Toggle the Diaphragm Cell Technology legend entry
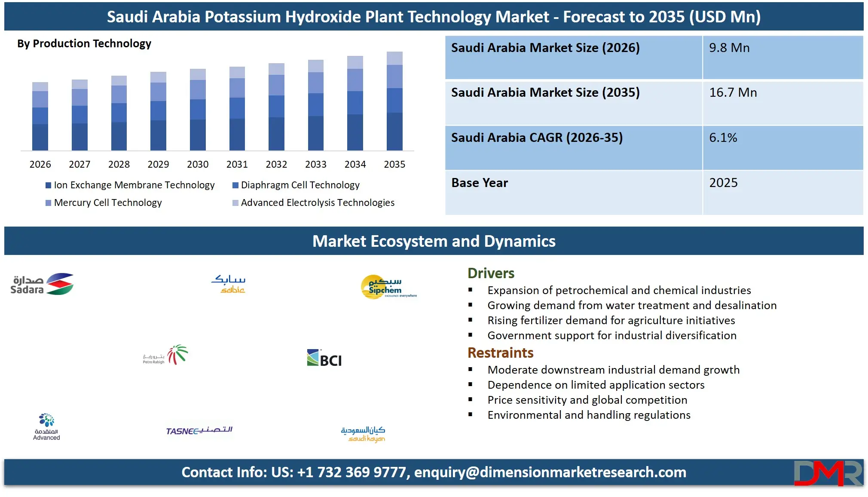868x497 pixels. coord(300,185)
